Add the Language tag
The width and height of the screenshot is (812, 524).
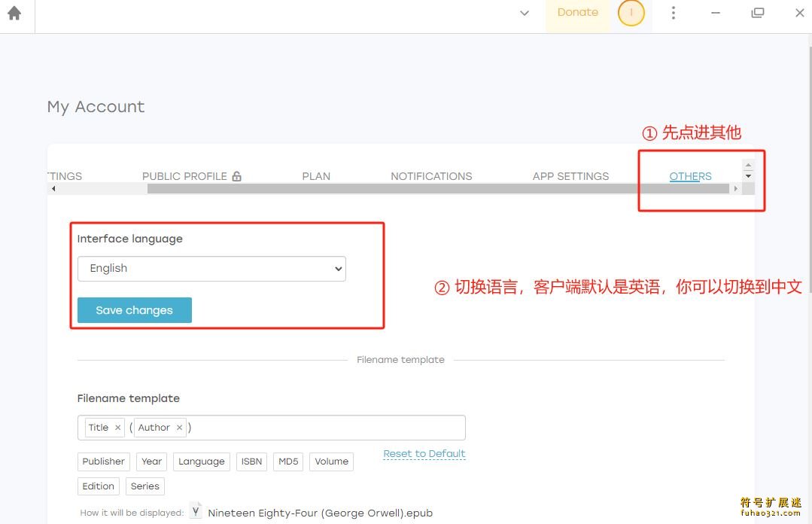click(202, 462)
